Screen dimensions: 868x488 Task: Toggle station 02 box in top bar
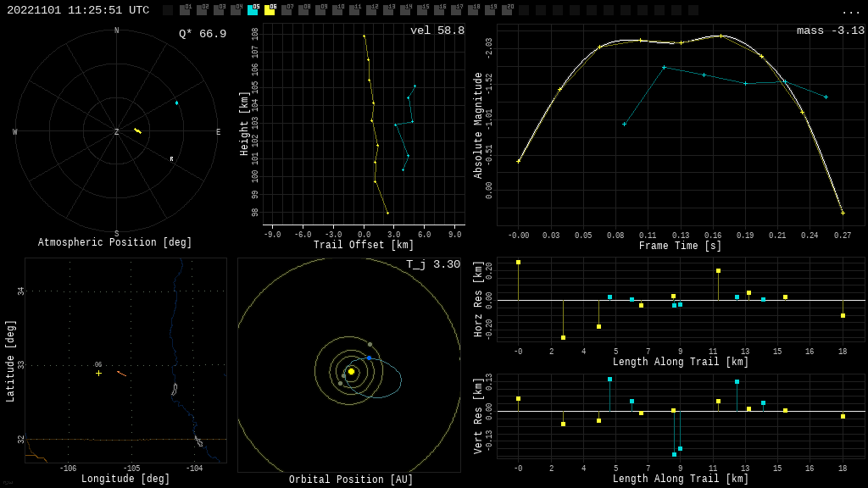pos(202,10)
